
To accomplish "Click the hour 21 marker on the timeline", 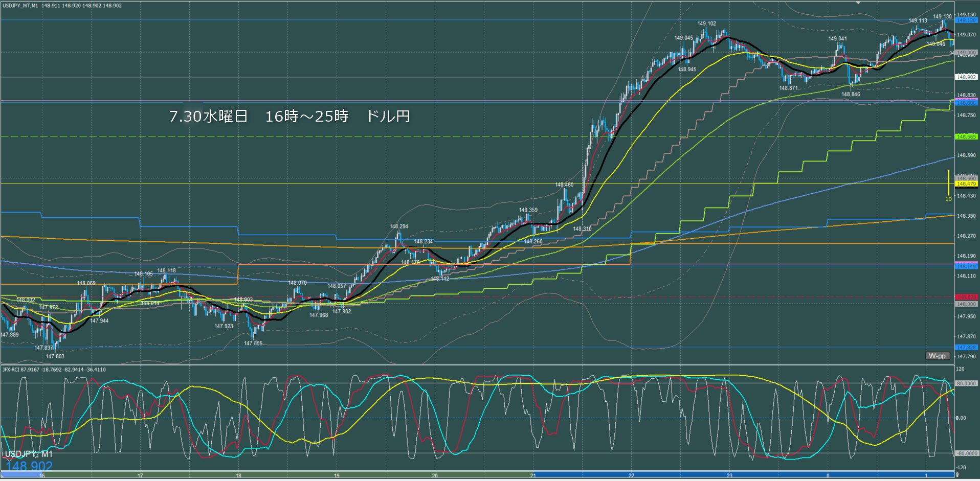I will click(533, 476).
